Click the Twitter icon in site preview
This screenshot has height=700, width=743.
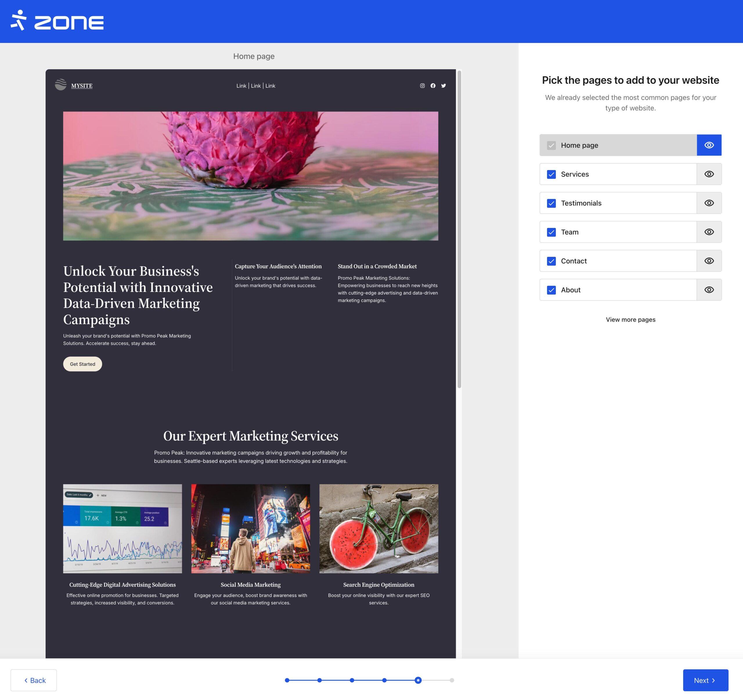(443, 86)
